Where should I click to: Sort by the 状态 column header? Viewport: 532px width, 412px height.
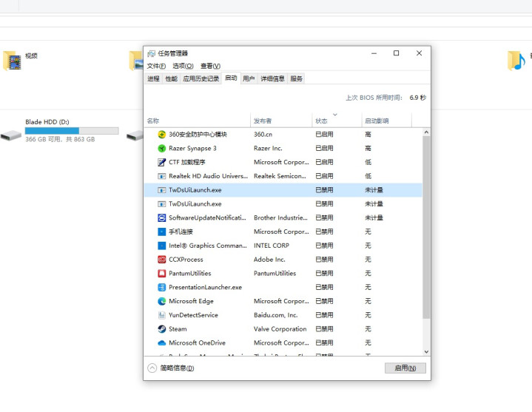coord(337,121)
